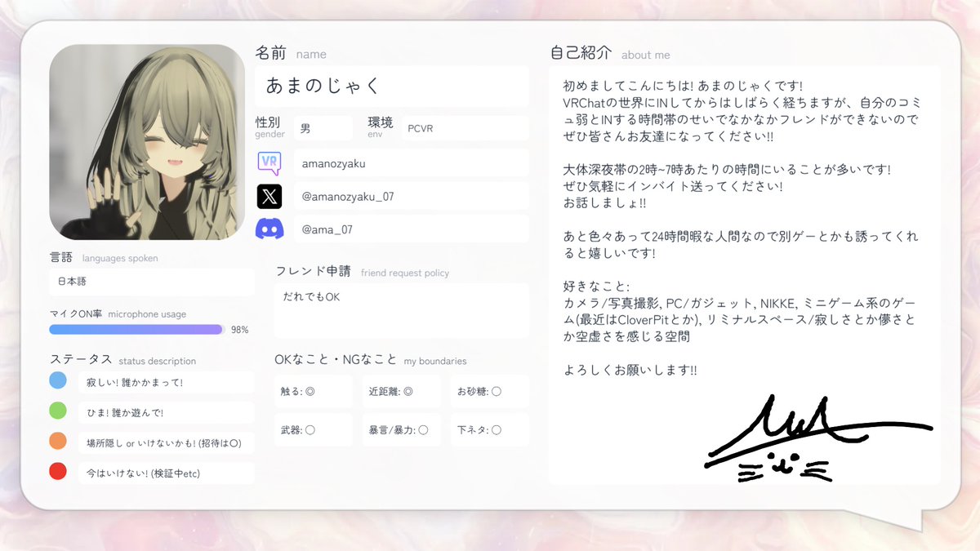Click the 近距離: ◎ boundary box
980x551 pixels.
coord(401,392)
